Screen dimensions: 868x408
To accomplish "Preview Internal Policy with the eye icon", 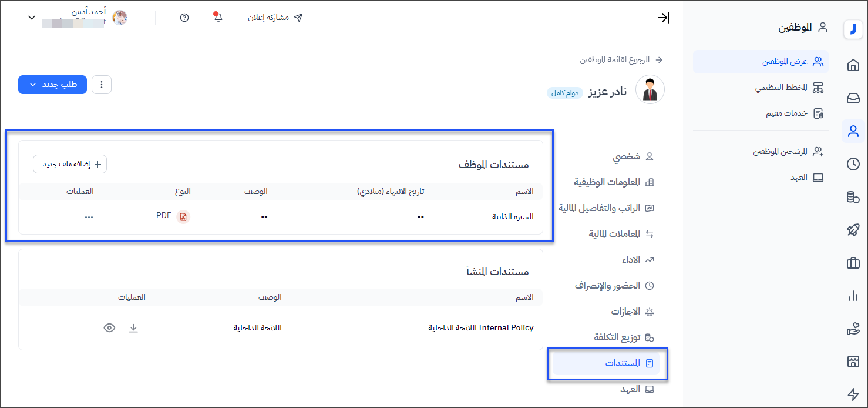I will click(109, 328).
